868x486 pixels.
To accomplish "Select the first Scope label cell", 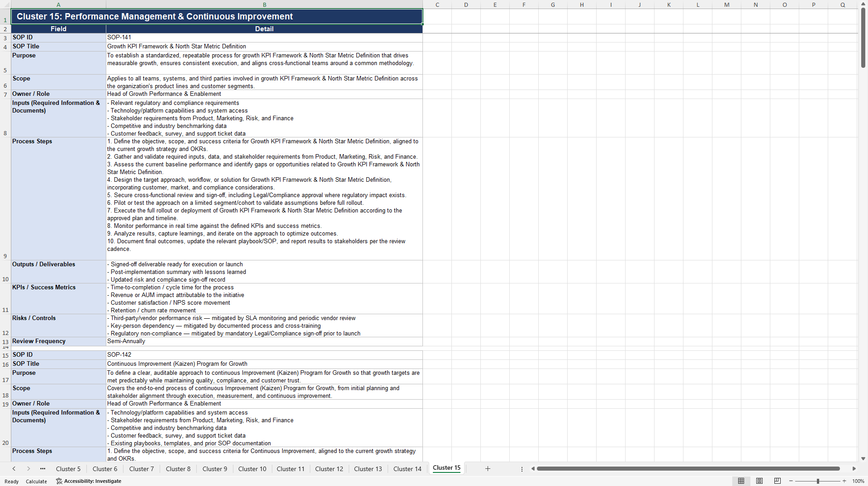I will (x=58, y=82).
